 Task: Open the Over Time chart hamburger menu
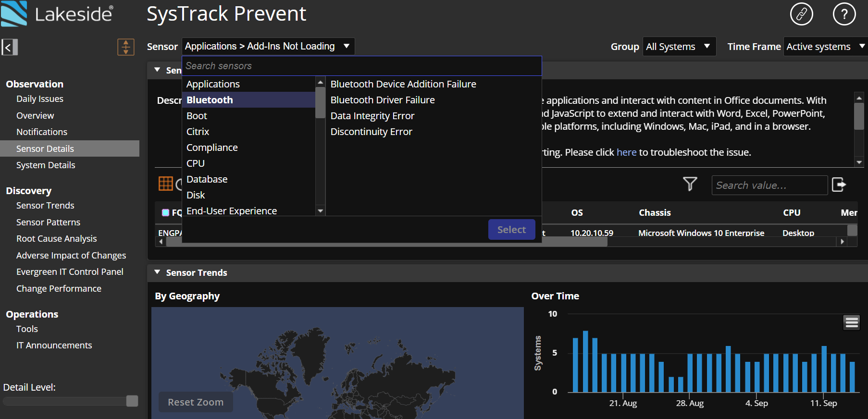(x=851, y=322)
